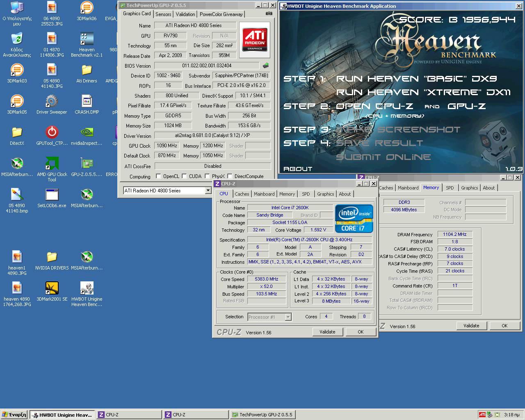
Task: Switch to the Sensors tab in GPU-Z
Action: (163, 14)
